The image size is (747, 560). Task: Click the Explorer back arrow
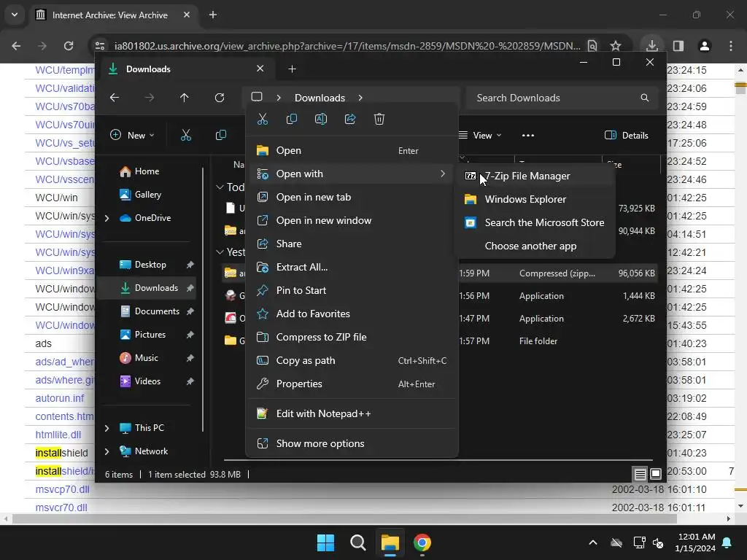[x=115, y=98]
